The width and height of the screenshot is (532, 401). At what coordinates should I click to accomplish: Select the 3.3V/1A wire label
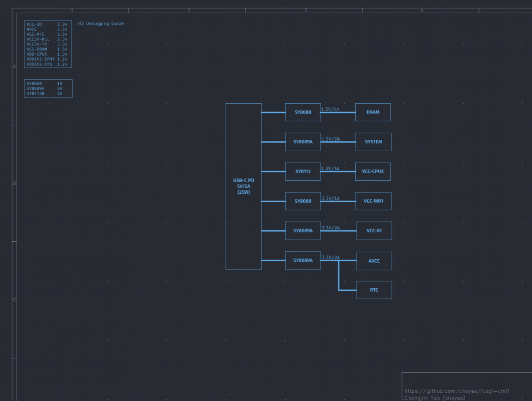tap(330, 198)
